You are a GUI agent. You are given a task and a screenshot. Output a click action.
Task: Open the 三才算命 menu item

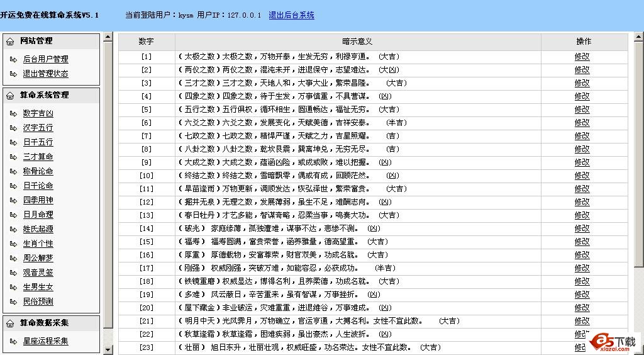pyautogui.click(x=38, y=157)
